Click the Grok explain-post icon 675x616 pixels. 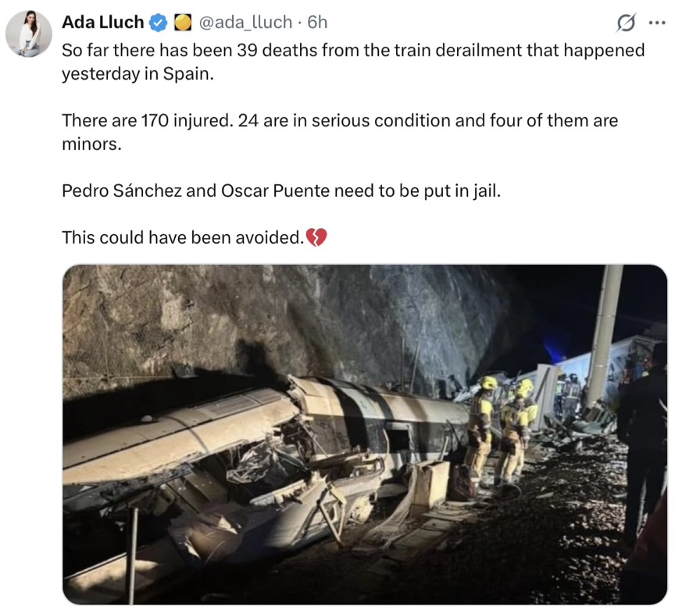click(x=626, y=23)
